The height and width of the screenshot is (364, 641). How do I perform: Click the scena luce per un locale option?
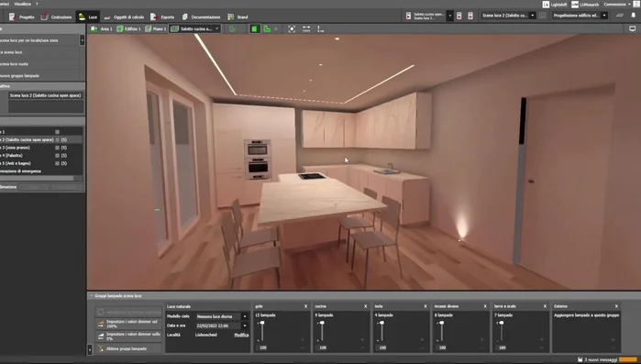(x=39, y=40)
